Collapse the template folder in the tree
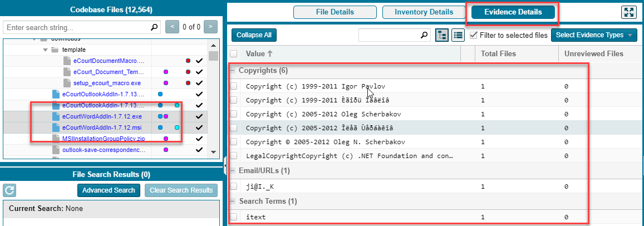This screenshot has height=226, width=644. (46, 50)
